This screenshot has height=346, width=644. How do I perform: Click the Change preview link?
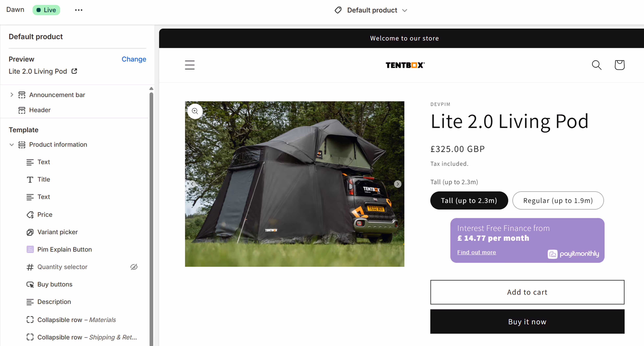tap(134, 59)
